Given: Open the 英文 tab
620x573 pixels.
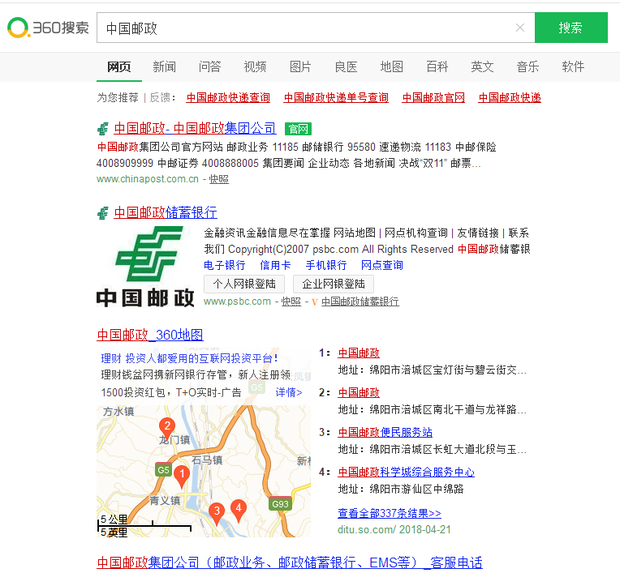Looking at the screenshot, I should [x=482, y=67].
